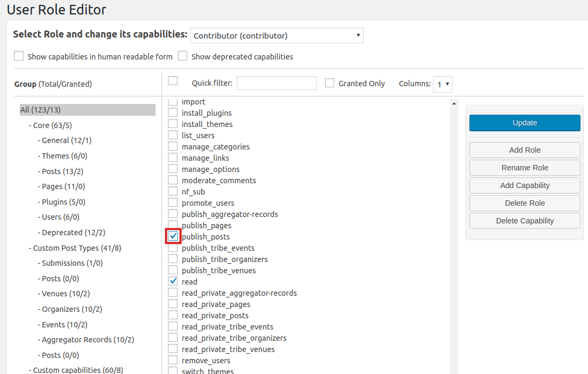Screen dimensions: 588x374
Task: Click inside the Quick filter field
Action: coord(276,83)
